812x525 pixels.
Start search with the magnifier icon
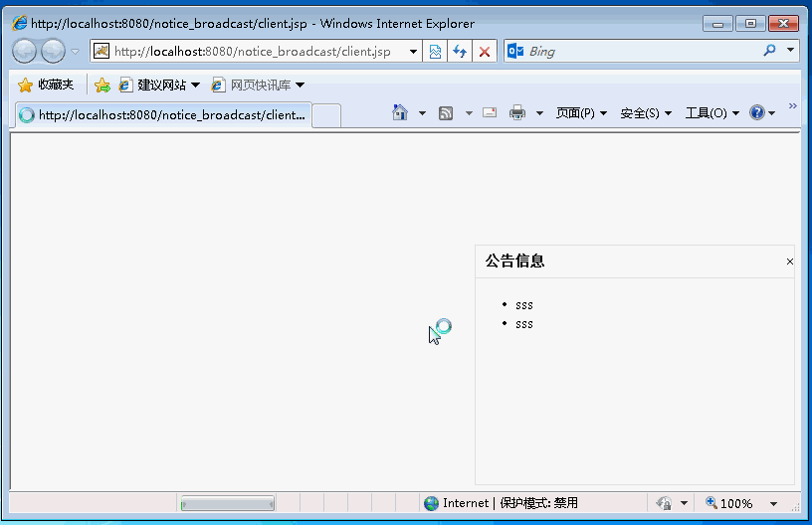coord(769,51)
